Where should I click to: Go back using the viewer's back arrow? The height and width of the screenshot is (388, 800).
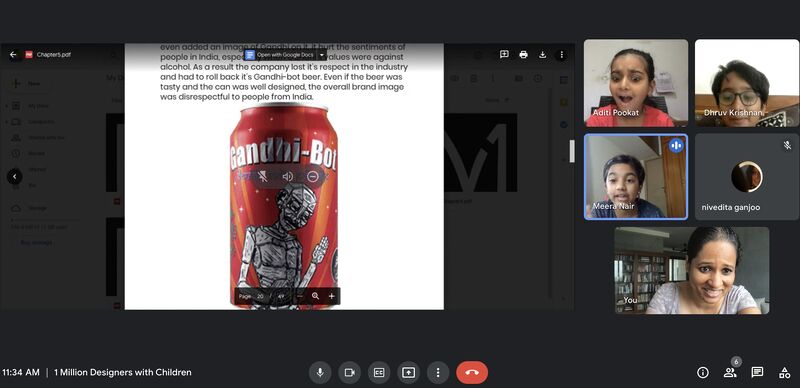tap(13, 55)
